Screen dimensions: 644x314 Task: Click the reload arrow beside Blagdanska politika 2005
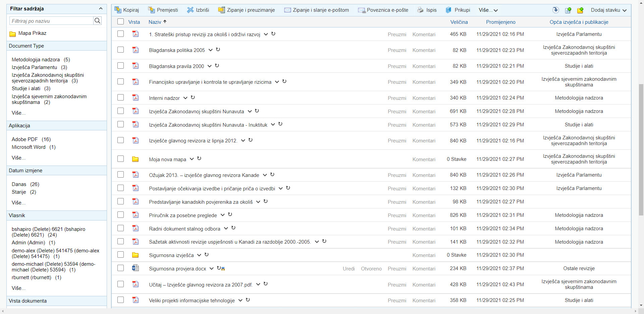coord(218,50)
